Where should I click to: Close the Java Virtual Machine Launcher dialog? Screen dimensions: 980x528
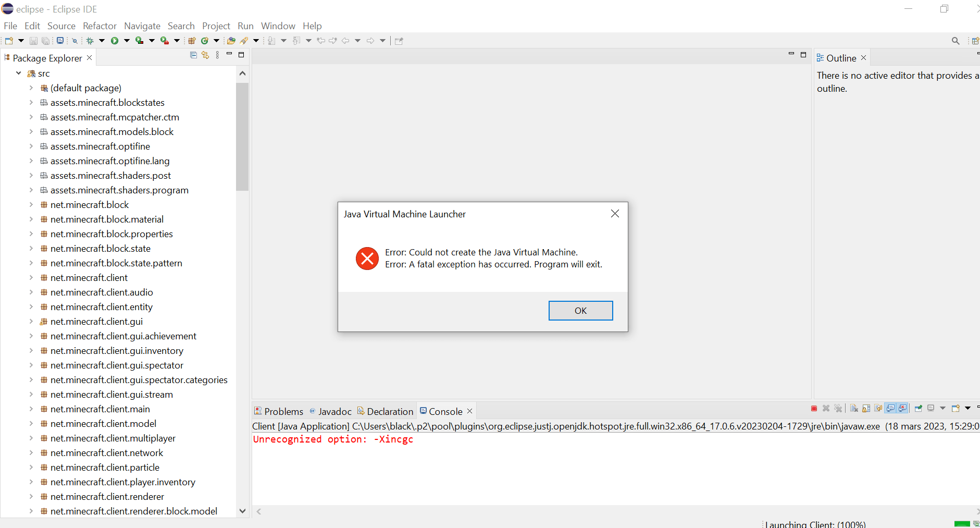coord(615,214)
